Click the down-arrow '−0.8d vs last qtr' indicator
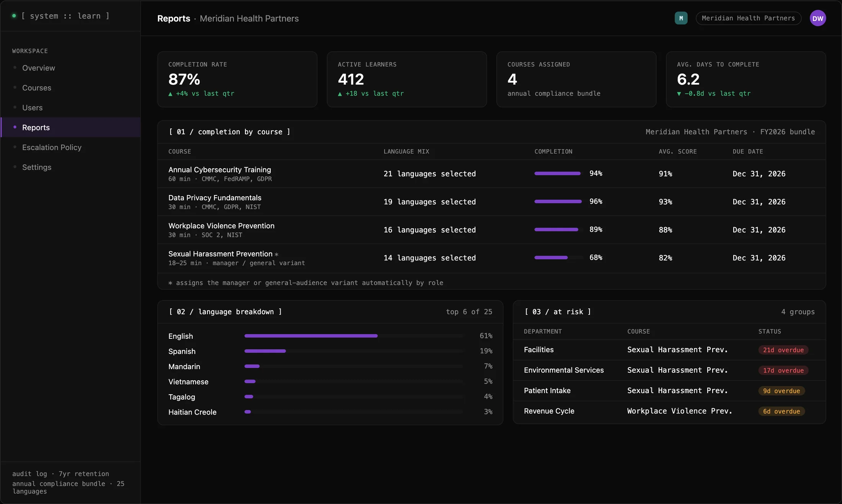The height and width of the screenshot is (504, 842). tap(713, 93)
